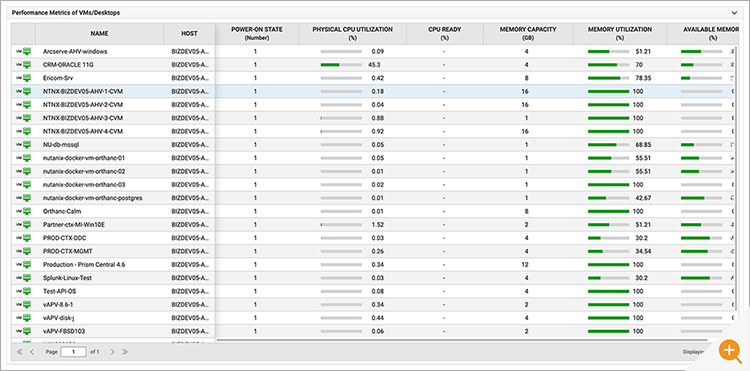Click VM icon beside Ericom-Srv
This screenshot has height=371, width=750.
click(23, 78)
